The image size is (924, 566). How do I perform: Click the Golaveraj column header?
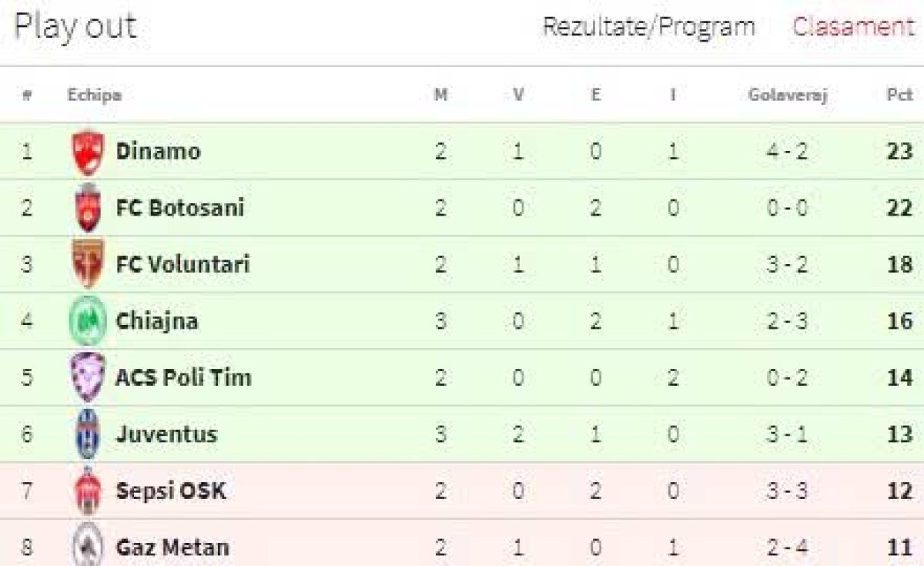[x=787, y=95]
